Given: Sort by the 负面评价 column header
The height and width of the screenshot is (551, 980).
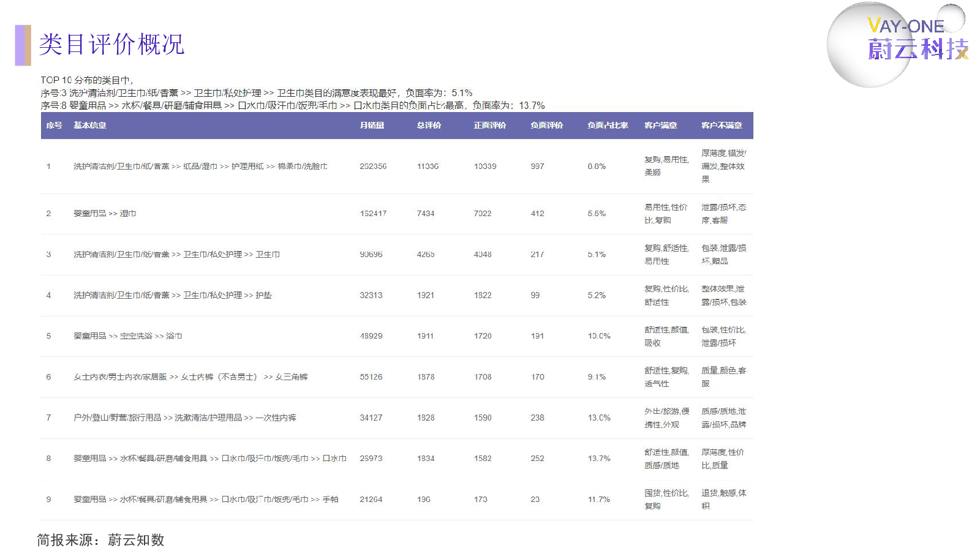Looking at the screenshot, I should [546, 126].
